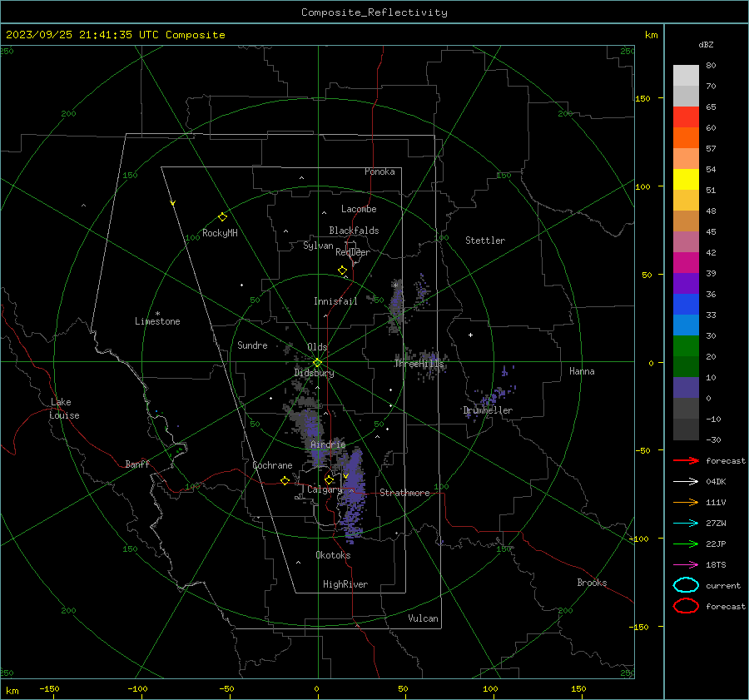Click the 80 dBZ color swatch
This screenshot has height=700, width=749.
[x=686, y=75]
